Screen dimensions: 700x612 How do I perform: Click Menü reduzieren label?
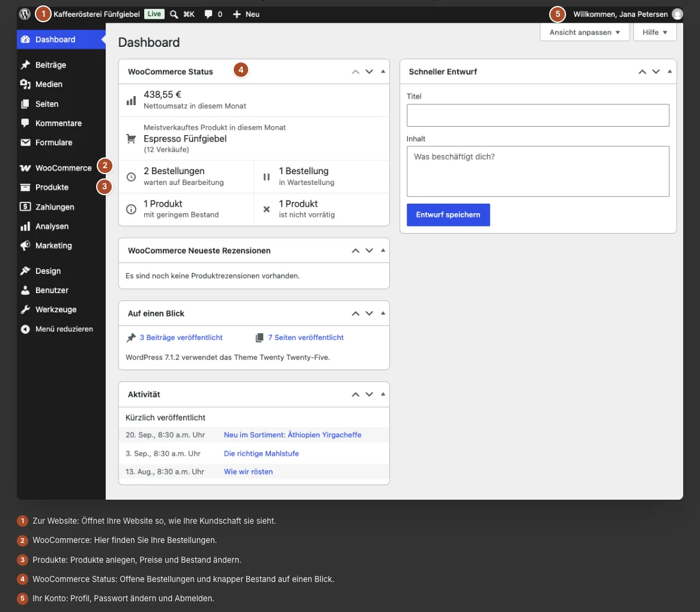click(64, 329)
